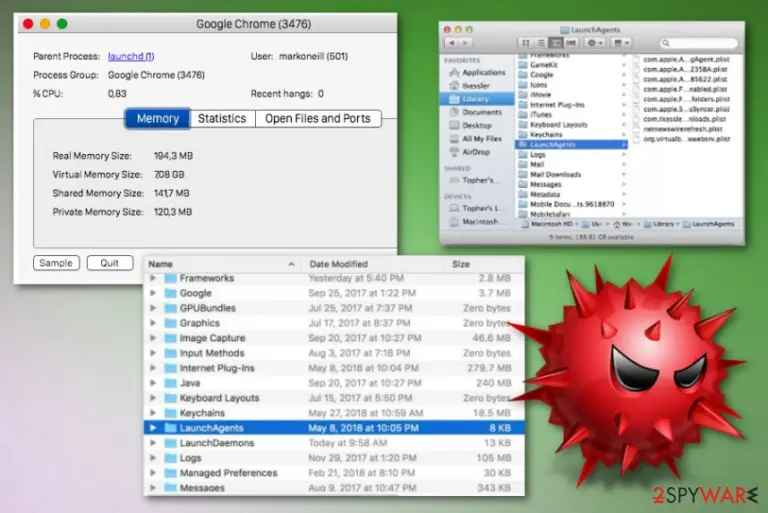
Task: Go forward in Finder window
Action: click(465, 43)
